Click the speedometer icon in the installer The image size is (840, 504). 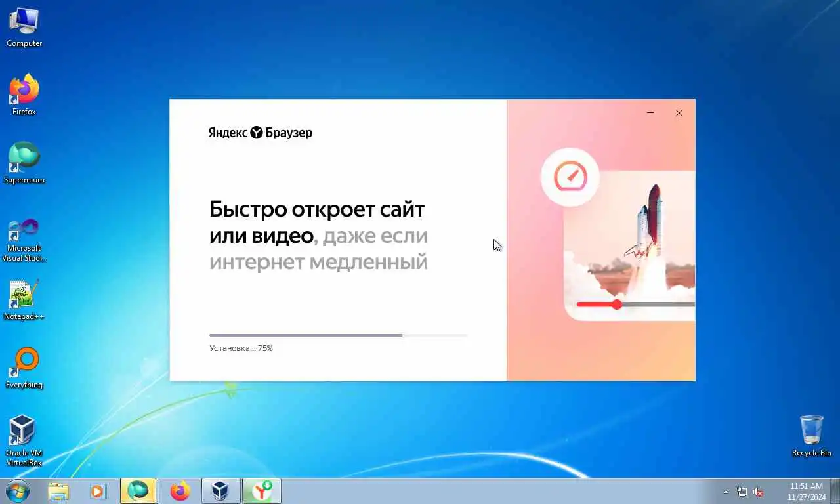(x=570, y=177)
